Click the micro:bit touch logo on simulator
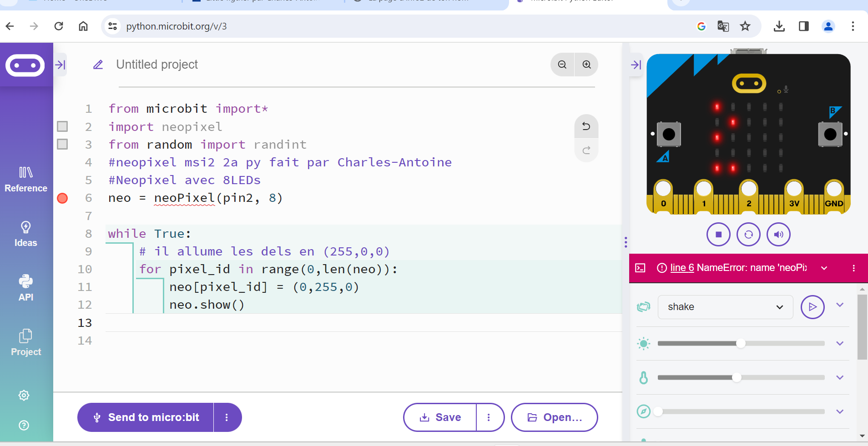 pyautogui.click(x=749, y=83)
